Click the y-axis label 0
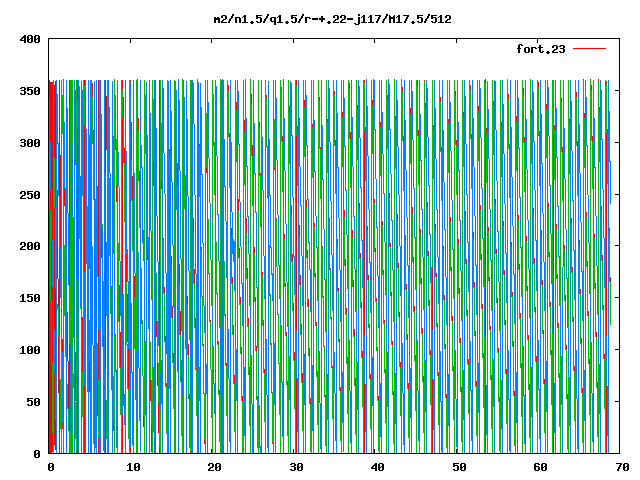 click(37, 454)
